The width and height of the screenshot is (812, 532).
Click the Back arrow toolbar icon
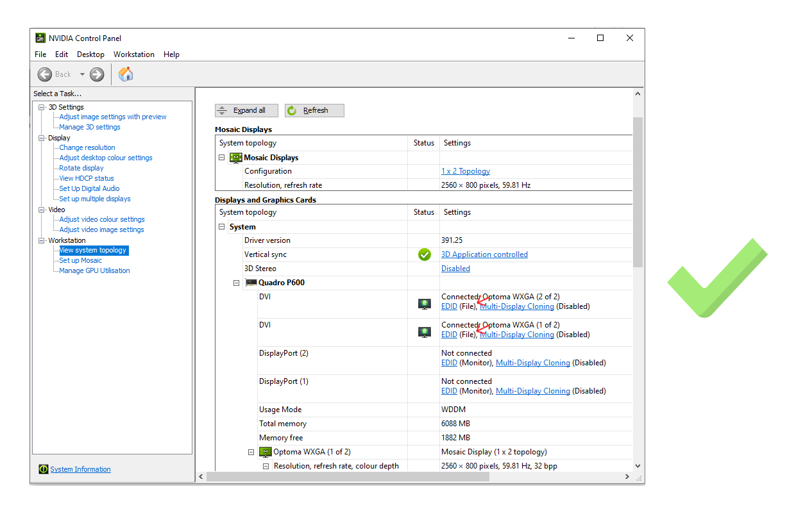tap(45, 74)
